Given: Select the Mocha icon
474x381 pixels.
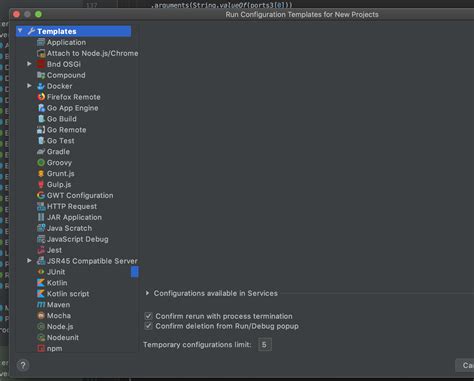Looking at the screenshot, I should click(41, 316).
